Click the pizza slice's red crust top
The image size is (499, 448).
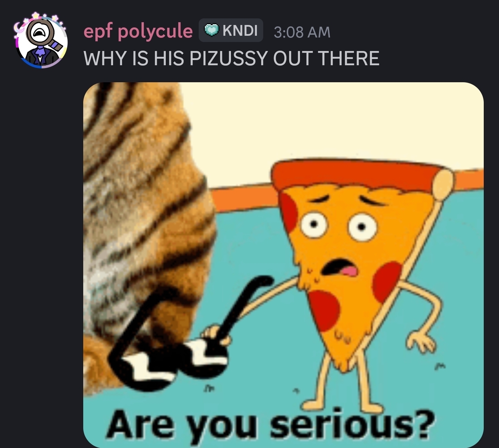click(x=357, y=175)
